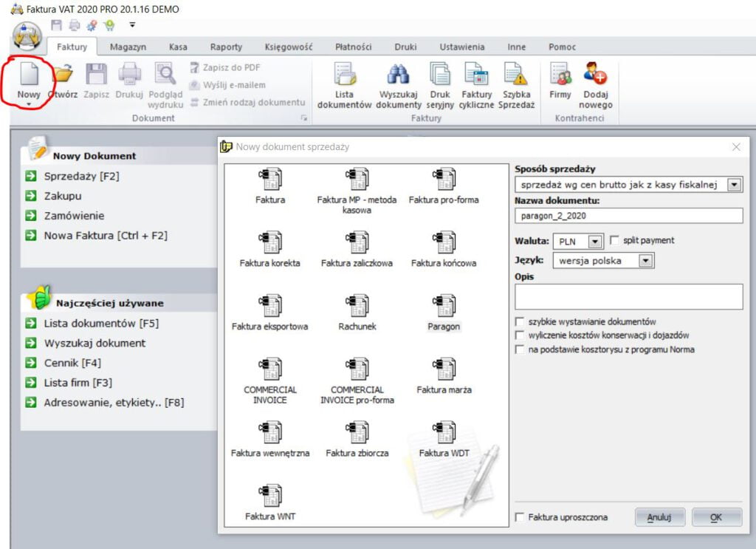756x549 pixels.
Task: Click Dodaj nowego kontrahent icon
Action: click(x=595, y=76)
